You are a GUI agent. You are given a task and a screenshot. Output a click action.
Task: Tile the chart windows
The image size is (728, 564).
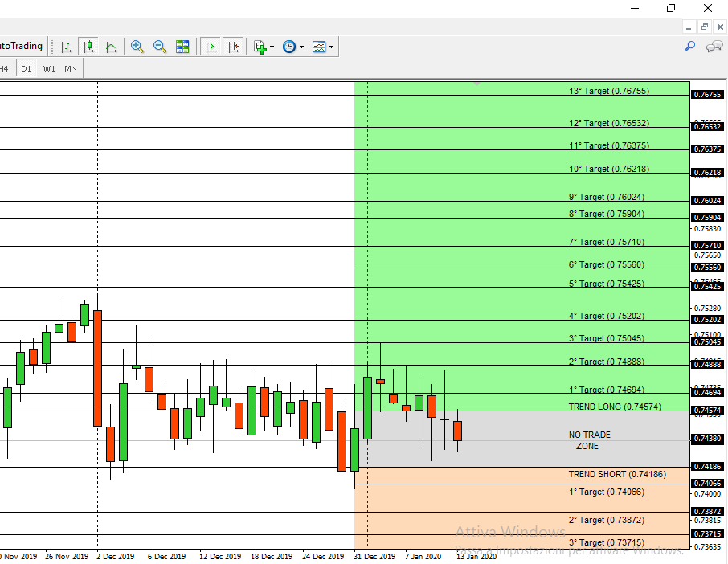click(182, 47)
